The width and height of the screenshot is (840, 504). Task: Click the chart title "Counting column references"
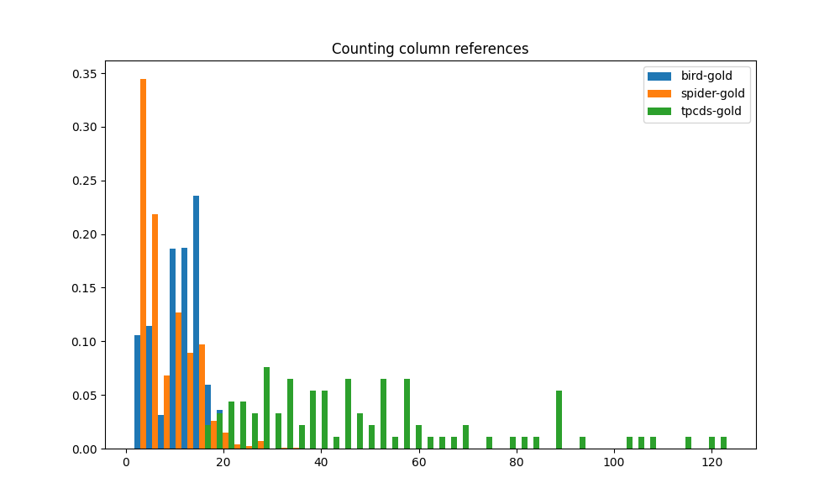[429, 49]
